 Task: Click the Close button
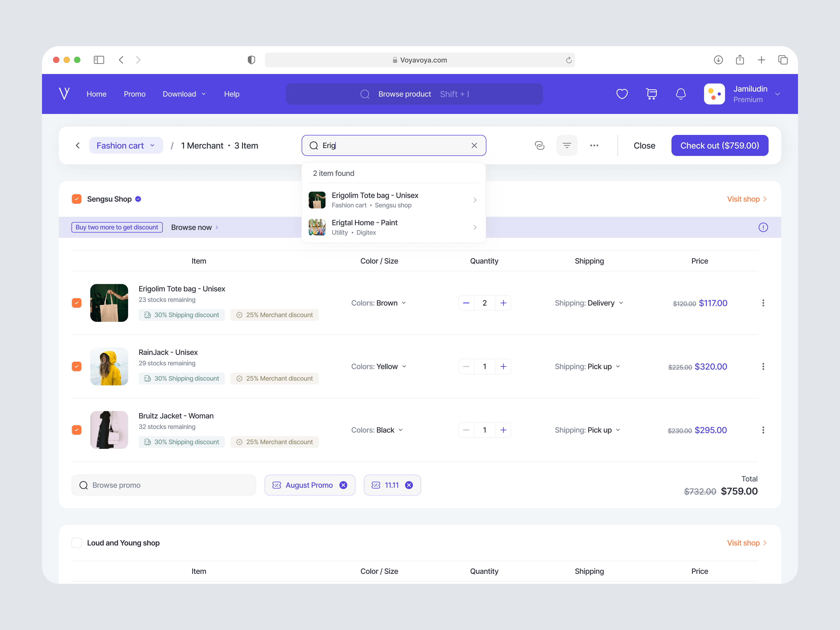point(644,145)
